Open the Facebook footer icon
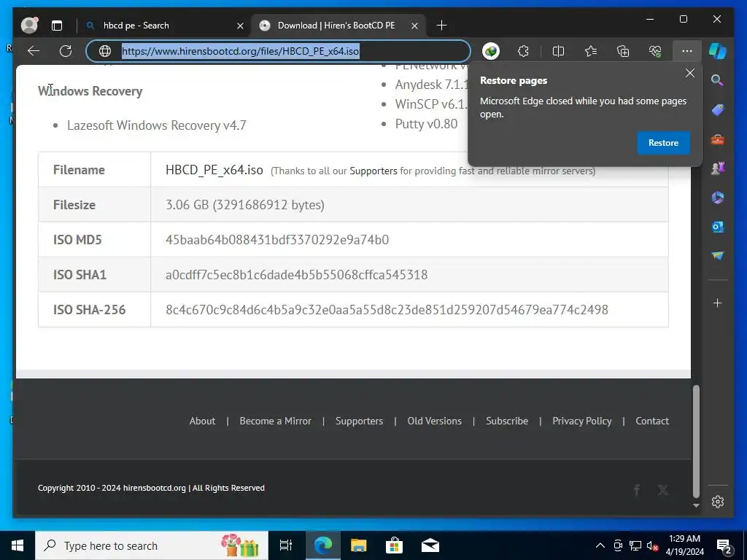747x560 pixels. point(636,489)
